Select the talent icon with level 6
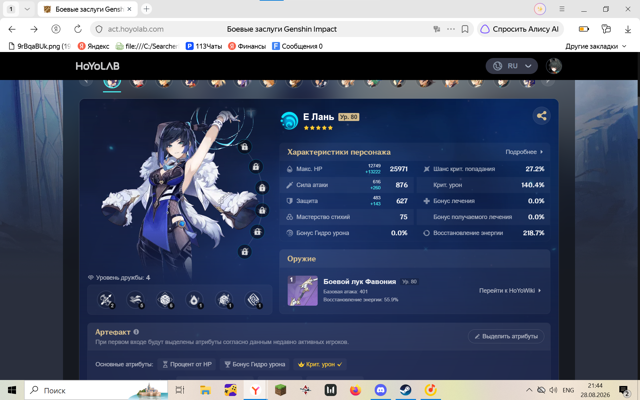The image size is (640, 400). [x=165, y=300]
